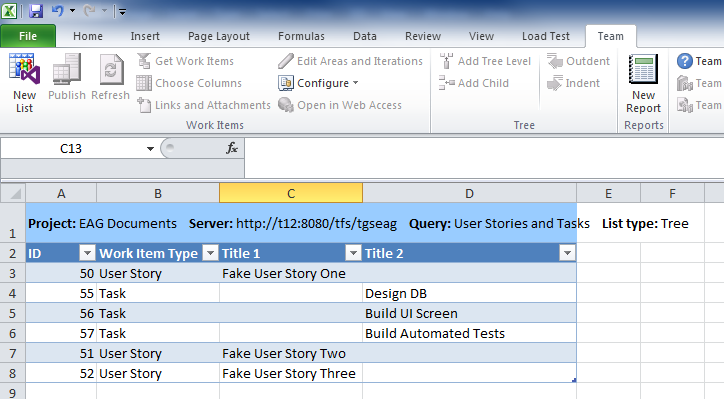Open the Title 2 filter dropdown

tap(567, 253)
